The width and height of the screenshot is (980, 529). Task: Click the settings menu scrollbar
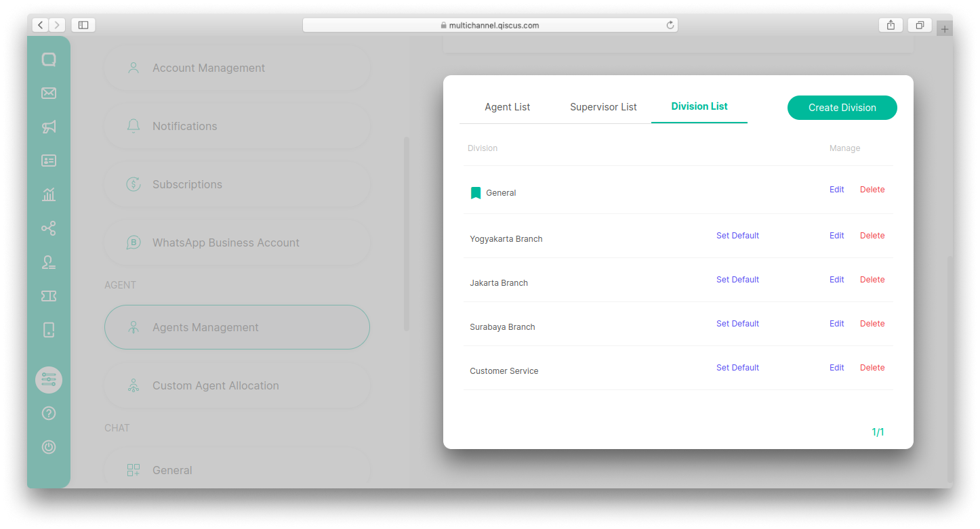tap(407, 234)
